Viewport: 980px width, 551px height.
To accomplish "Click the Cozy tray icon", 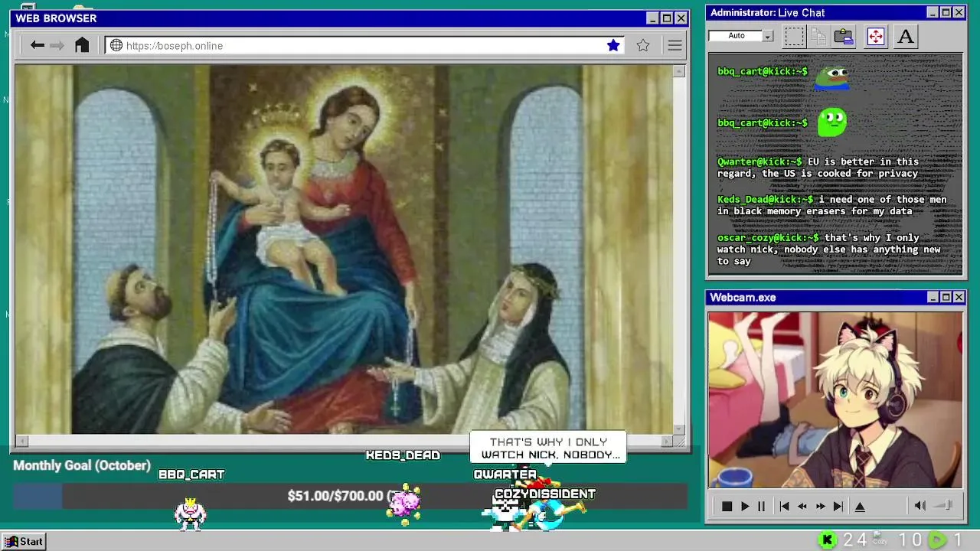I will [x=880, y=538].
